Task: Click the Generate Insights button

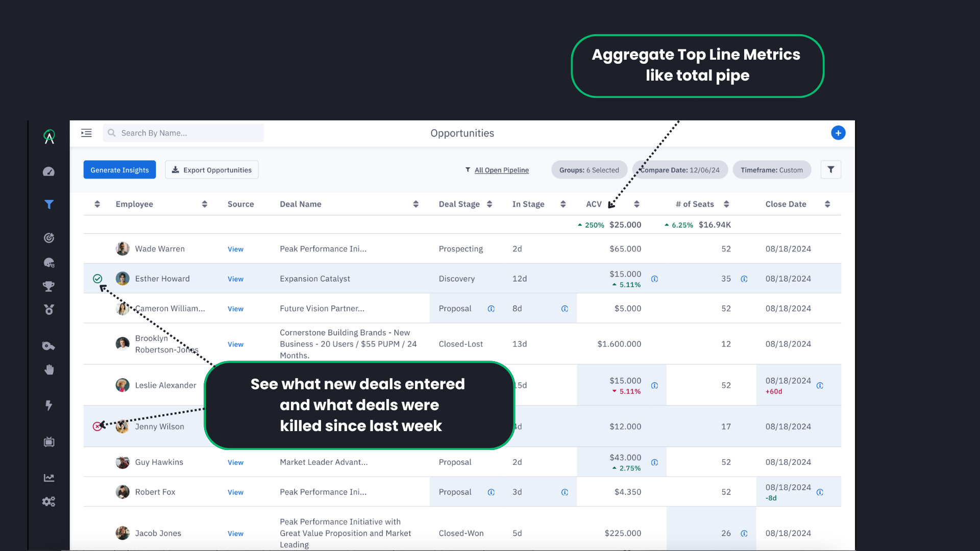Action: [x=119, y=170]
